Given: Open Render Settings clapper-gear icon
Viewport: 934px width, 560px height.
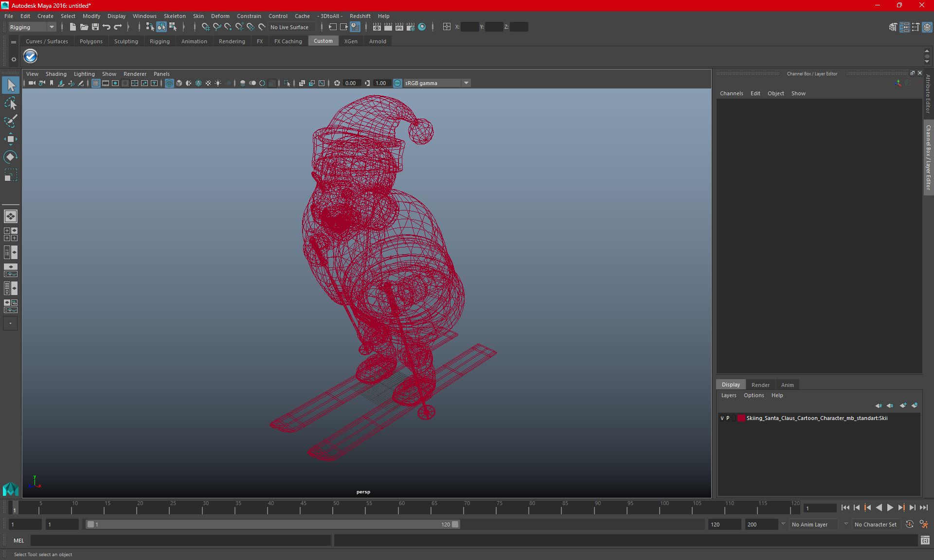Looking at the screenshot, I should click(x=411, y=27).
